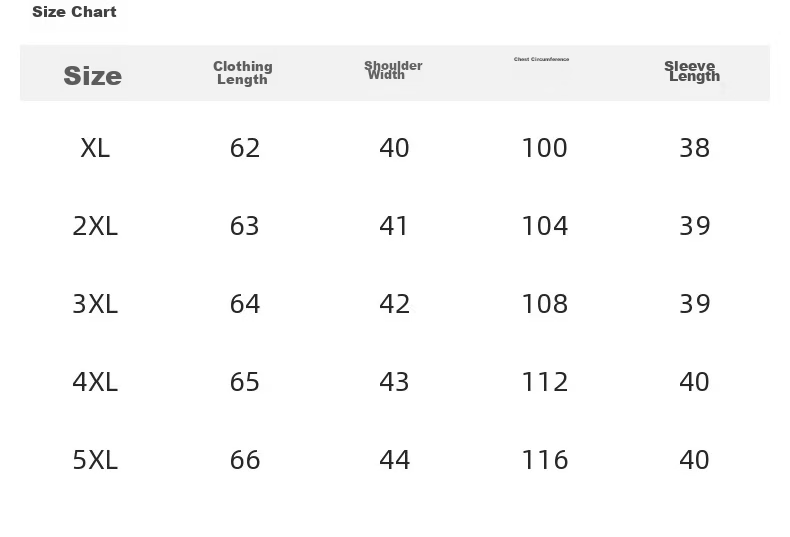Image resolution: width=790 pixels, height=537 pixels.
Task: Click the 116 chest circumference value
Action: click(x=545, y=460)
